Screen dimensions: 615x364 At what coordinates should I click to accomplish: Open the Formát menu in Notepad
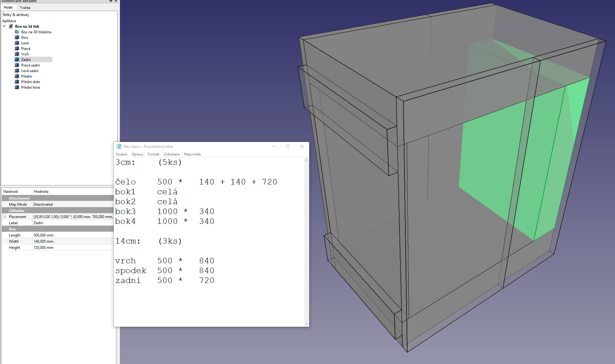[x=153, y=154]
